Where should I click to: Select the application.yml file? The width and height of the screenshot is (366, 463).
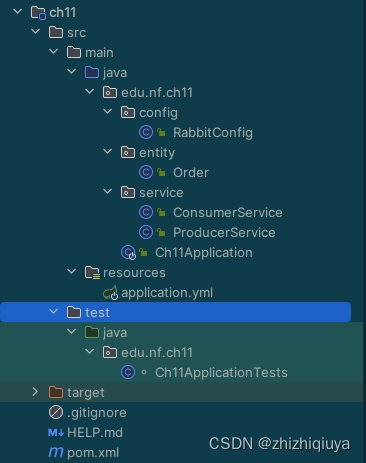[167, 293]
